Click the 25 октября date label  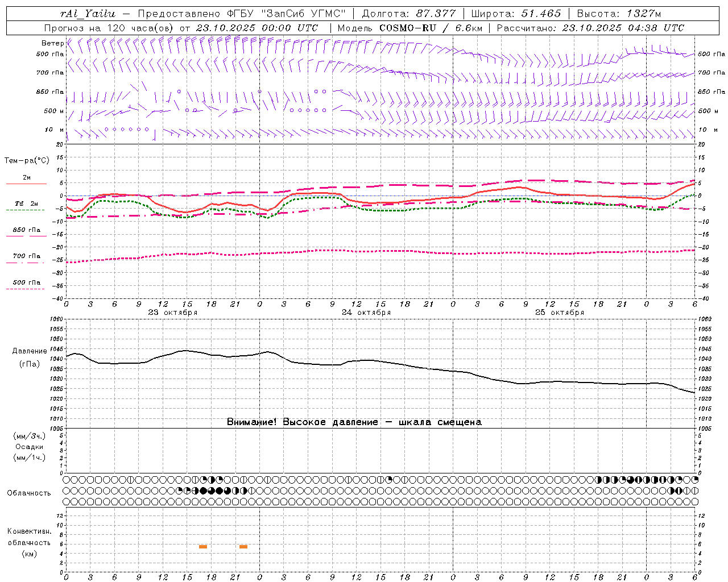[560, 313]
